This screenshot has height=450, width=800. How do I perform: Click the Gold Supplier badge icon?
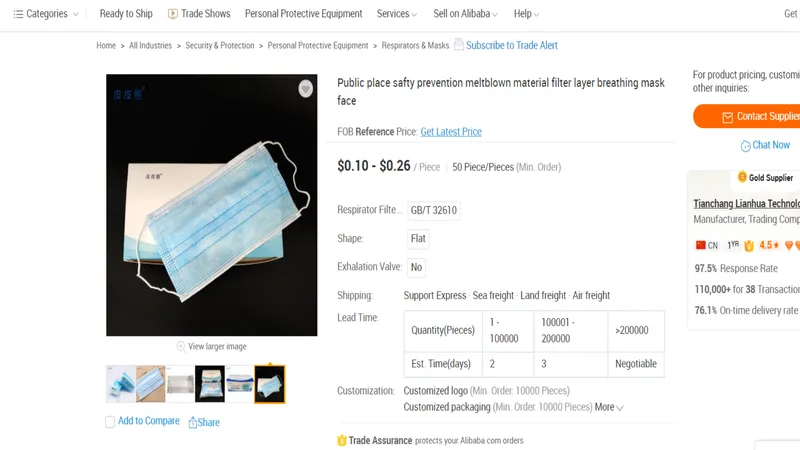click(742, 177)
